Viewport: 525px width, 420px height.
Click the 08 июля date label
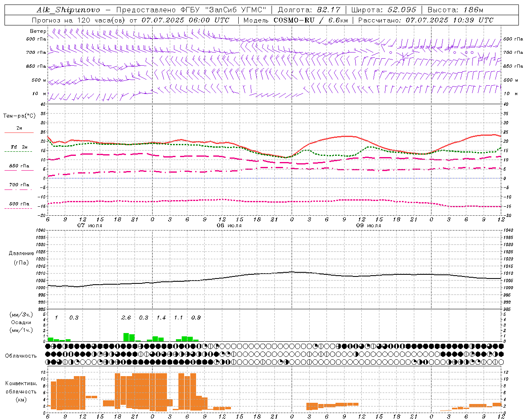[x=229, y=226]
